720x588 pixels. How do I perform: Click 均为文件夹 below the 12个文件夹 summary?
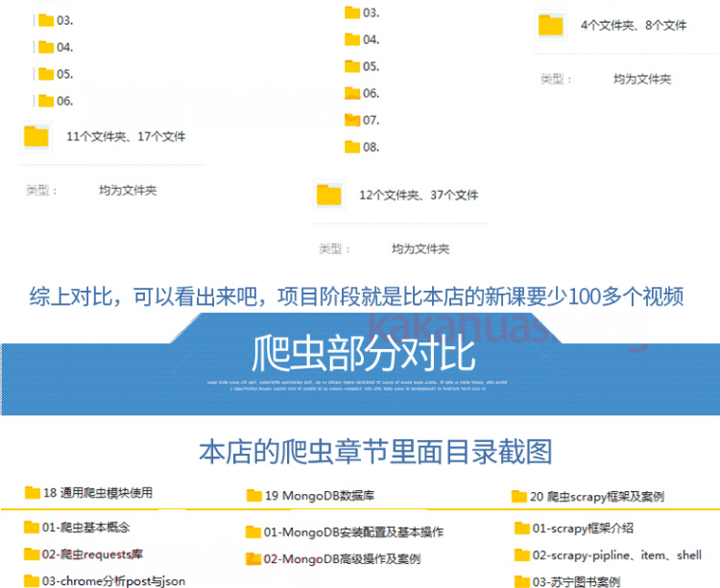(x=420, y=249)
